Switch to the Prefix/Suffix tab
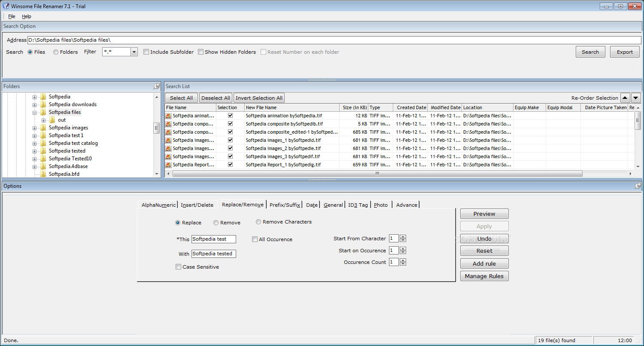Image resolution: width=644 pixels, height=346 pixels. 285,205
